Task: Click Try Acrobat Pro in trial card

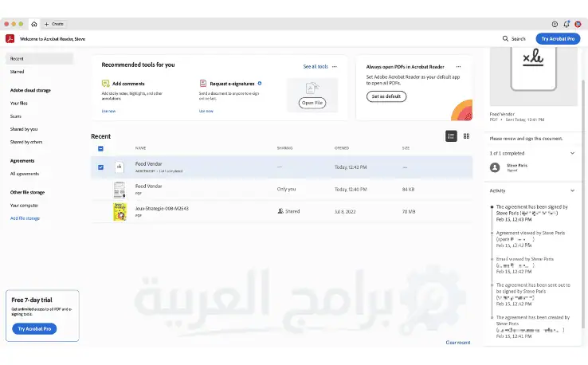Action: pyautogui.click(x=34, y=328)
